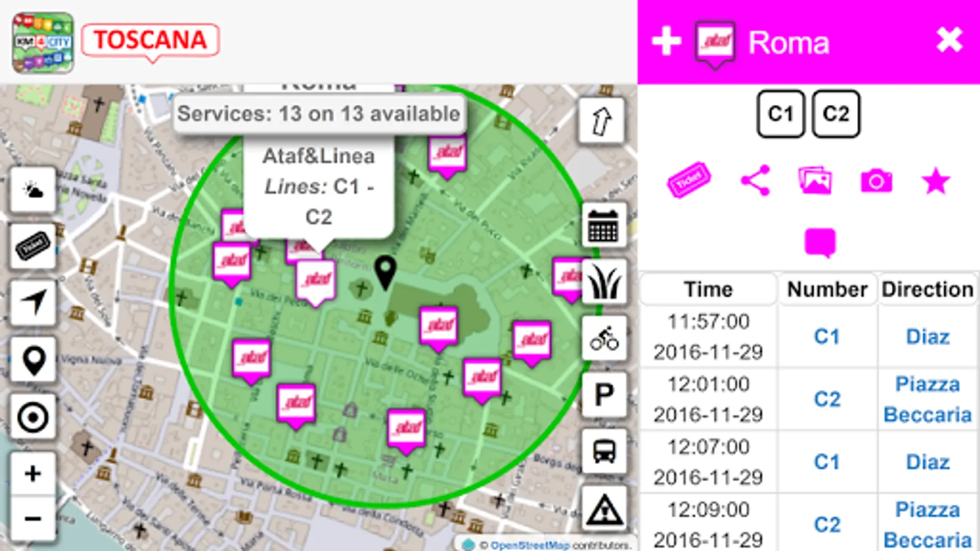Tap the upward arrow map button

click(602, 121)
